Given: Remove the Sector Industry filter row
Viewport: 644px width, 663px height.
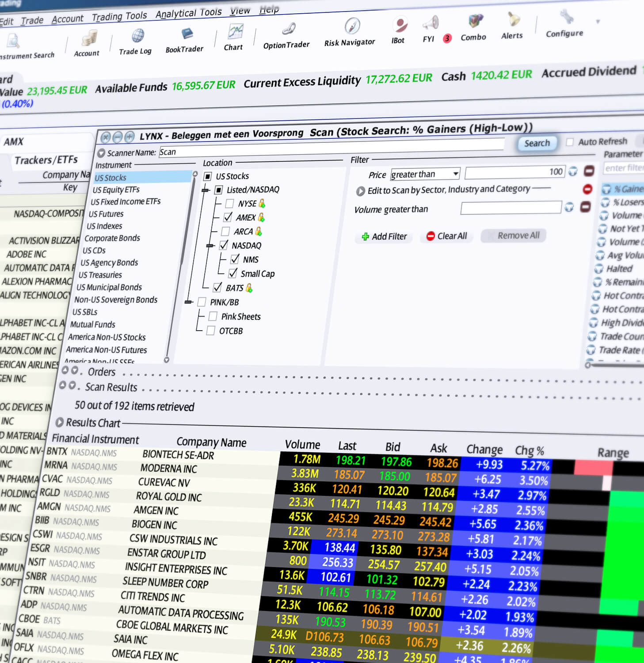Looking at the screenshot, I should (587, 189).
